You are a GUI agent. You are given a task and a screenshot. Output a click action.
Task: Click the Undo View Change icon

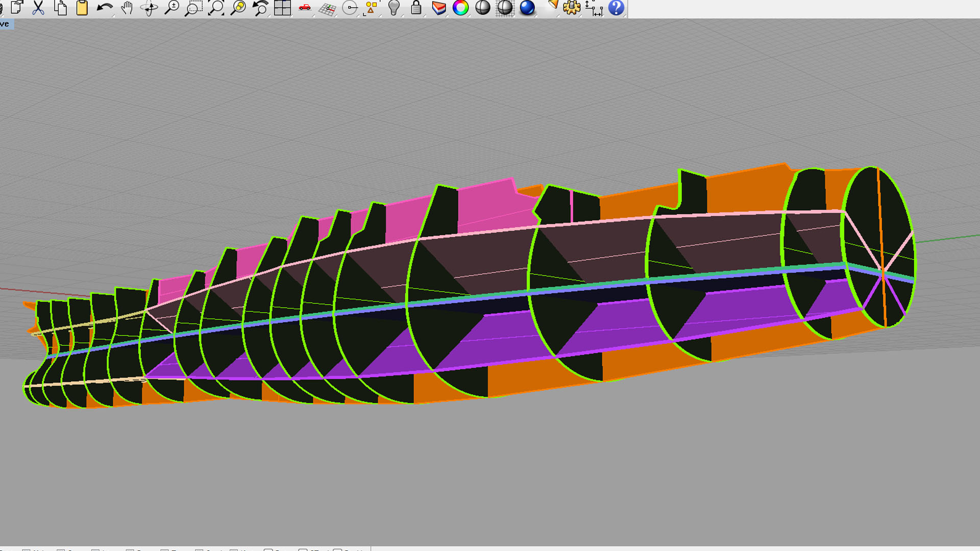pos(260,8)
